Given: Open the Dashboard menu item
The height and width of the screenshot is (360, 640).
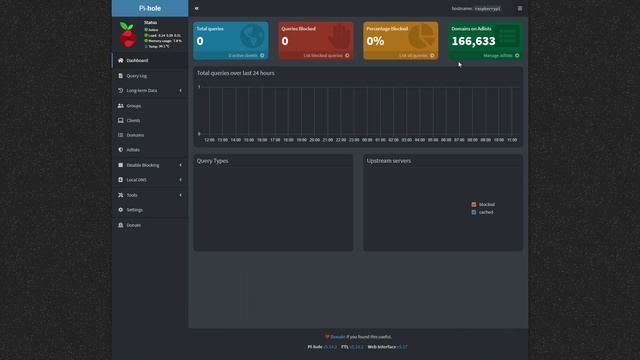Looking at the screenshot, I should pyautogui.click(x=150, y=60).
